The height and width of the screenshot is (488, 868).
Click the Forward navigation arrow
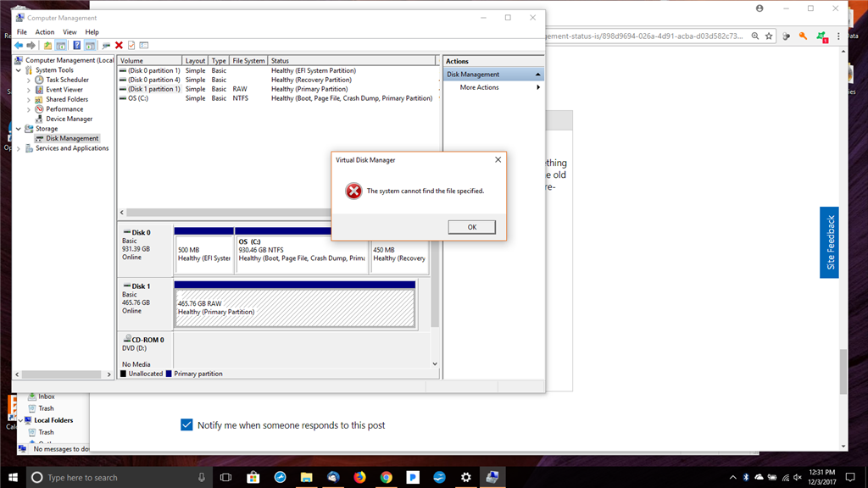point(31,44)
